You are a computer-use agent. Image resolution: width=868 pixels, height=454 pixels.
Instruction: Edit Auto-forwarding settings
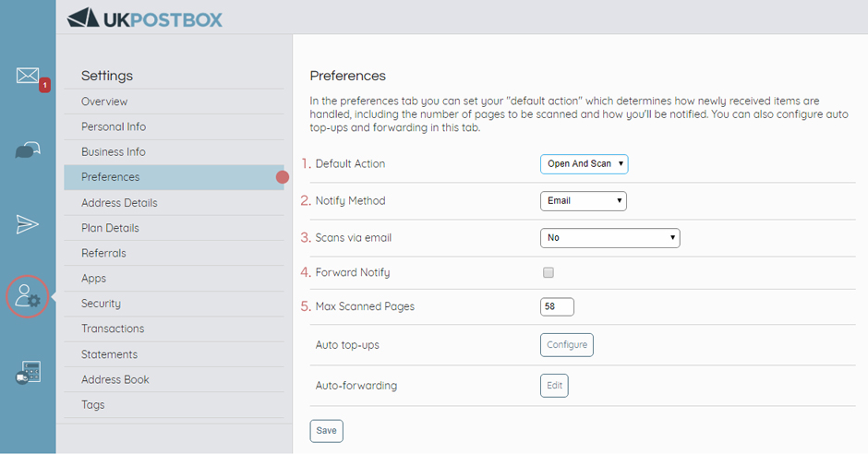pos(554,386)
